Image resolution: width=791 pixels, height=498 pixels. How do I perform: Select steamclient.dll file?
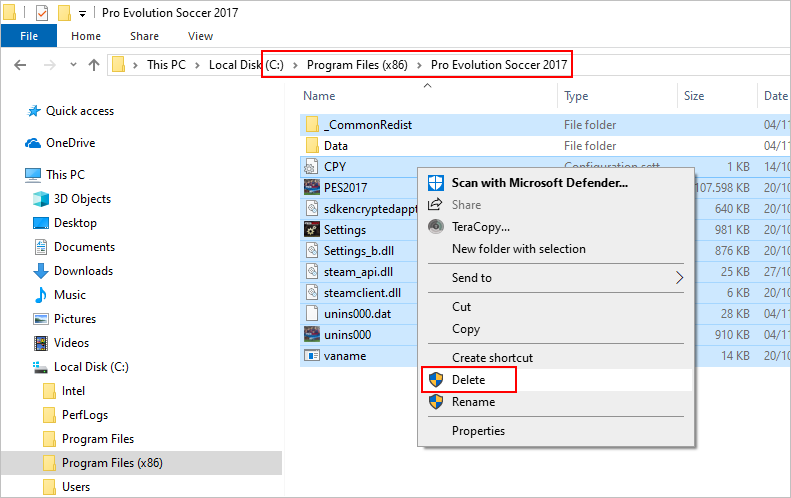362,293
